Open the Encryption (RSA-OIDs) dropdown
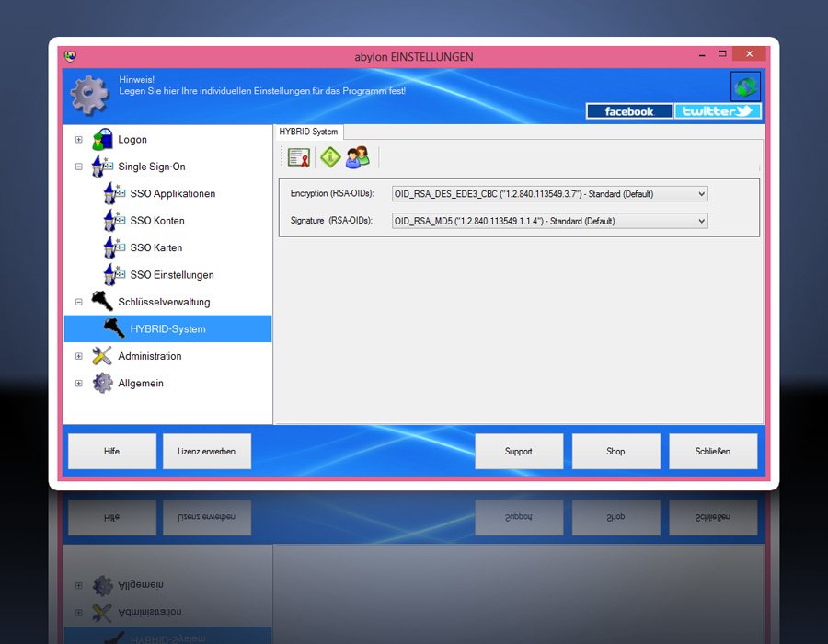828x644 pixels. 550,194
